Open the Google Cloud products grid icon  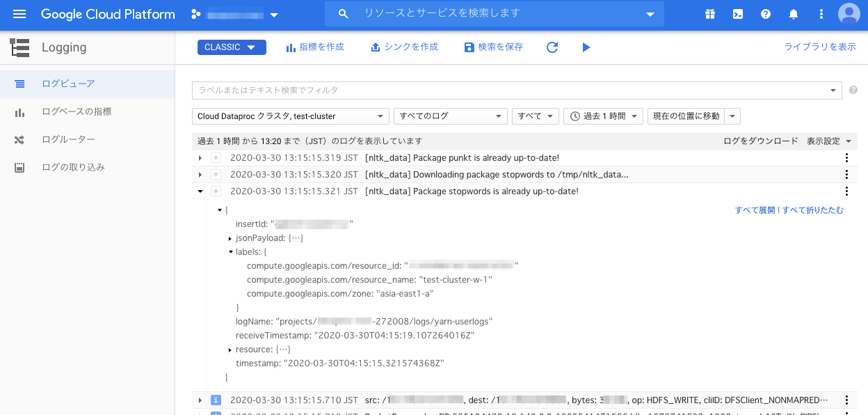[709, 14]
